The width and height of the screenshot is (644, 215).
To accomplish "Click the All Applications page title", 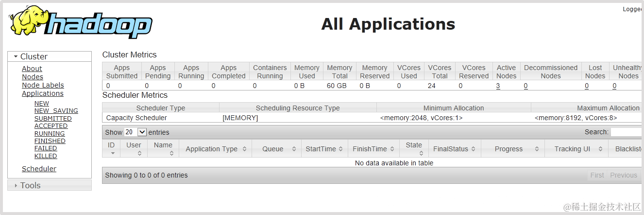I will click(388, 24).
